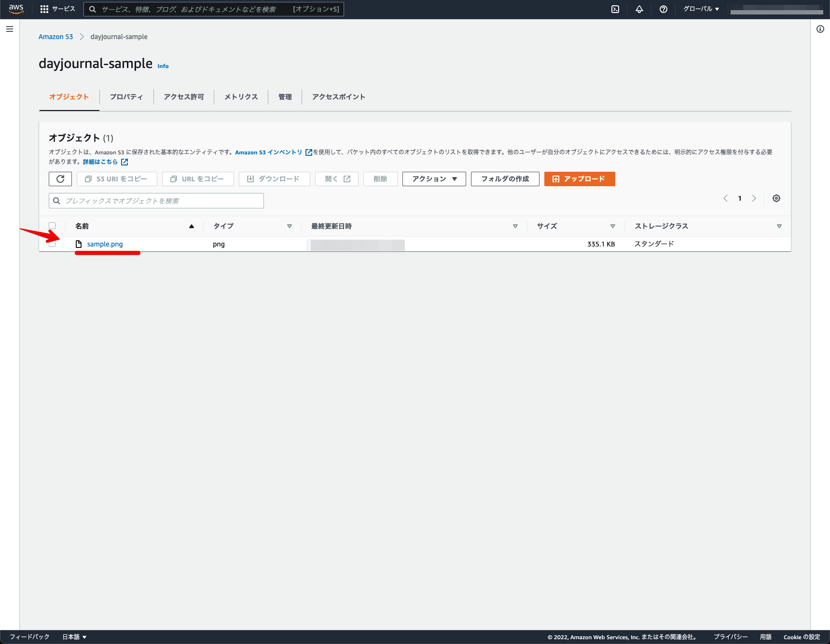Focus the prefix object search field
Viewport: 830px width, 644px height.
pyautogui.click(x=156, y=201)
